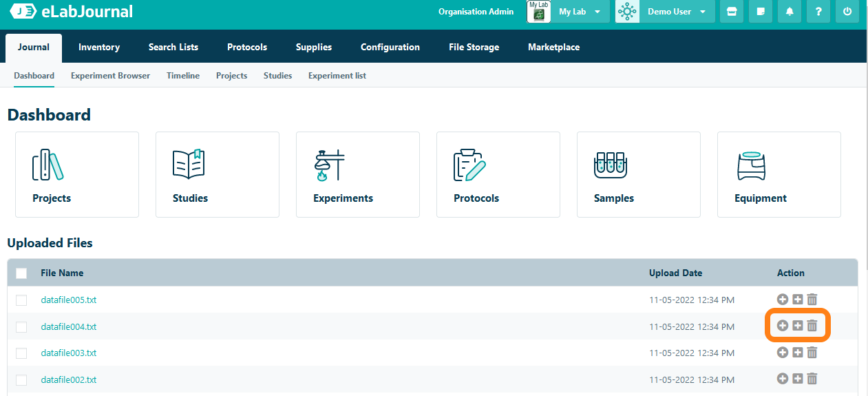Open the Experiments dashboard tile

[x=357, y=175]
